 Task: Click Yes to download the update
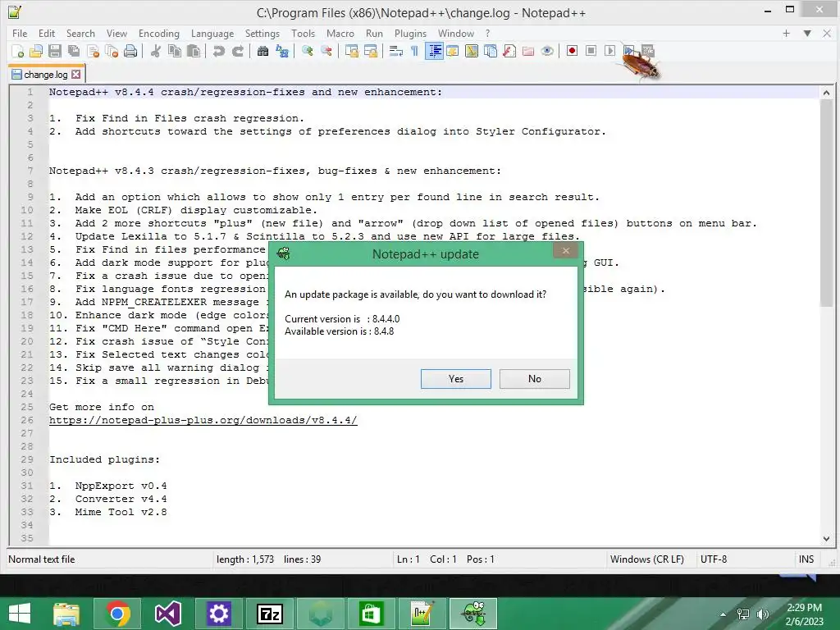[456, 379]
